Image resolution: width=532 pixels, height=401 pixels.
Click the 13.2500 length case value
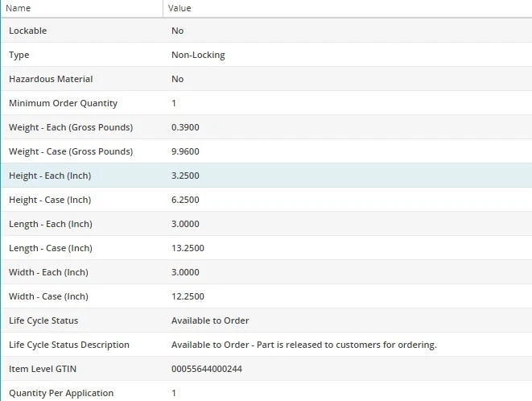(x=188, y=248)
